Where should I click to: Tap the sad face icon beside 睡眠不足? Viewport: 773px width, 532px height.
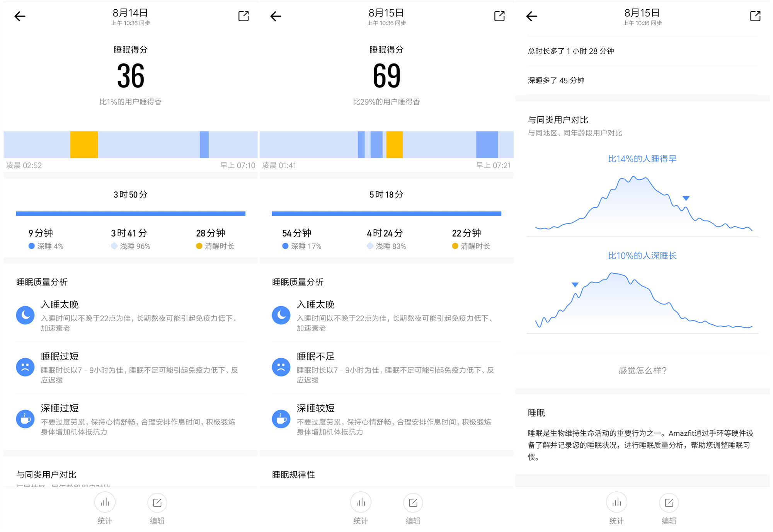point(281,368)
